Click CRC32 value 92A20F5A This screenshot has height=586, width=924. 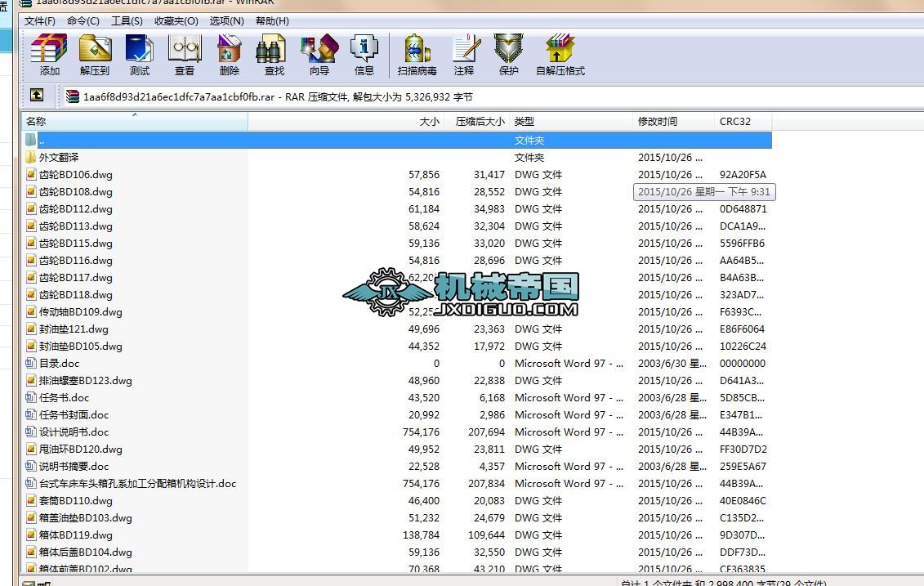pyautogui.click(x=743, y=175)
